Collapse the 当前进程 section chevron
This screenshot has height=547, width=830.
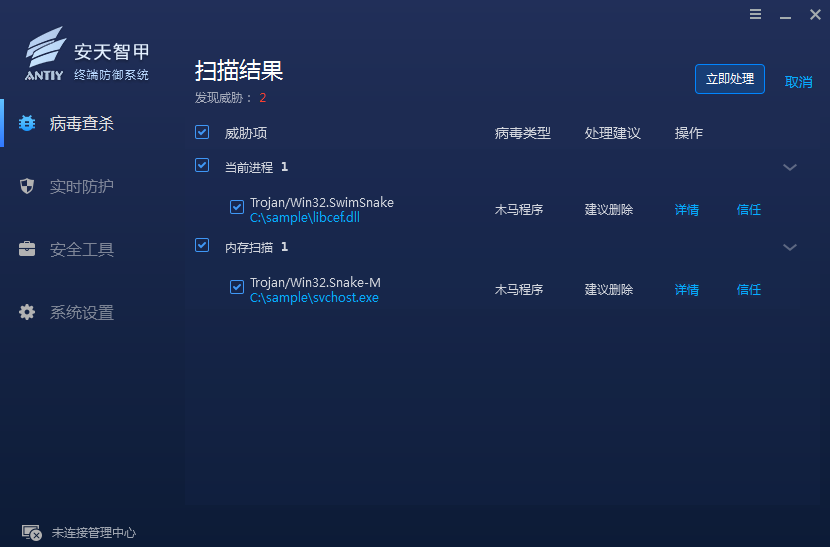click(x=790, y=167)
